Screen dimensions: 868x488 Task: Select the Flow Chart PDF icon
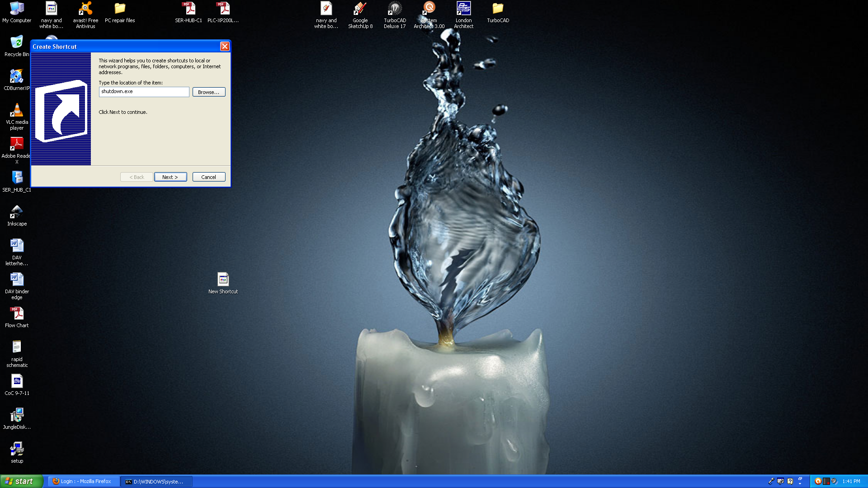click(x=17, y=317)
